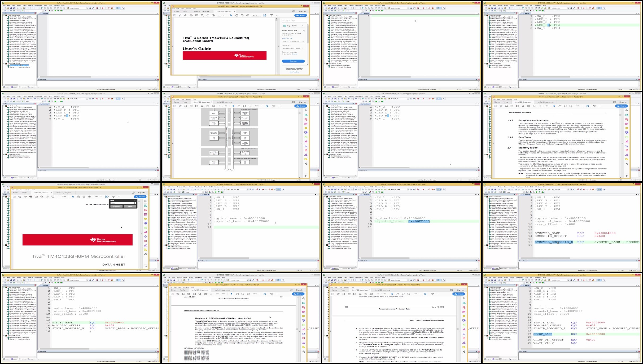Image resolution: width=643 pixels, height=364 pixels.
Task: Click Start/Stop Debug Session icon in GPIOF_BASE frame
Action: (578, 280)
